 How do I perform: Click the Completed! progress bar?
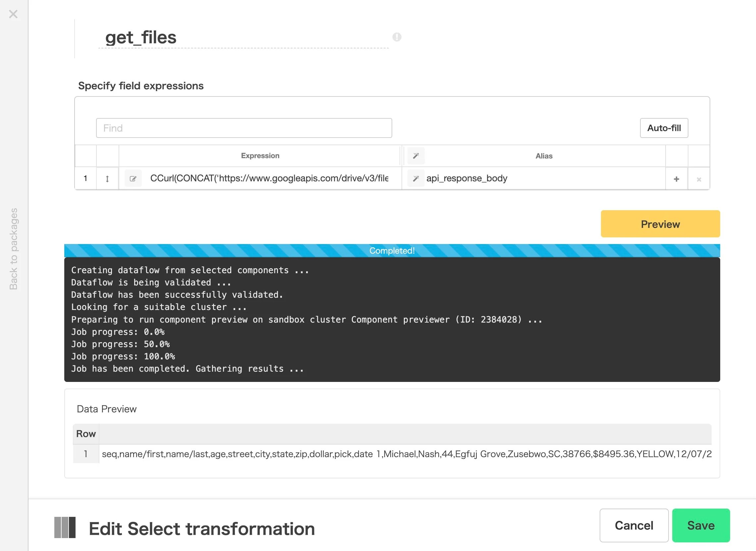(392, 251)
